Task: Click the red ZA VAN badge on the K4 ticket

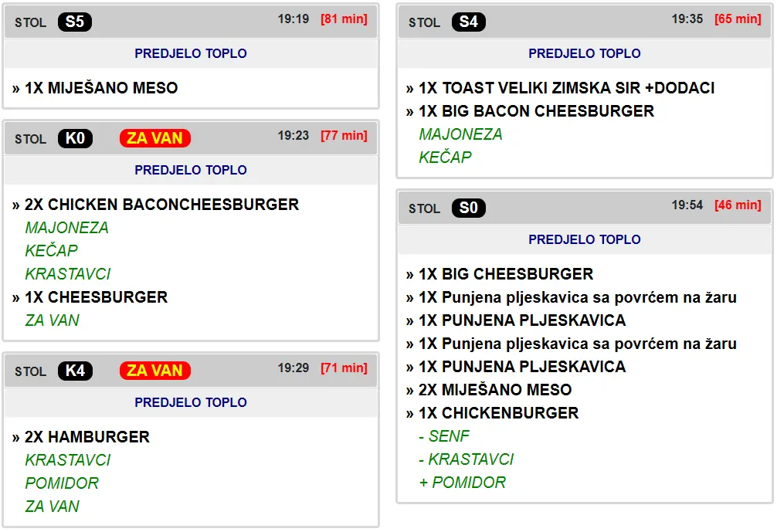Action: click(154, 371)
